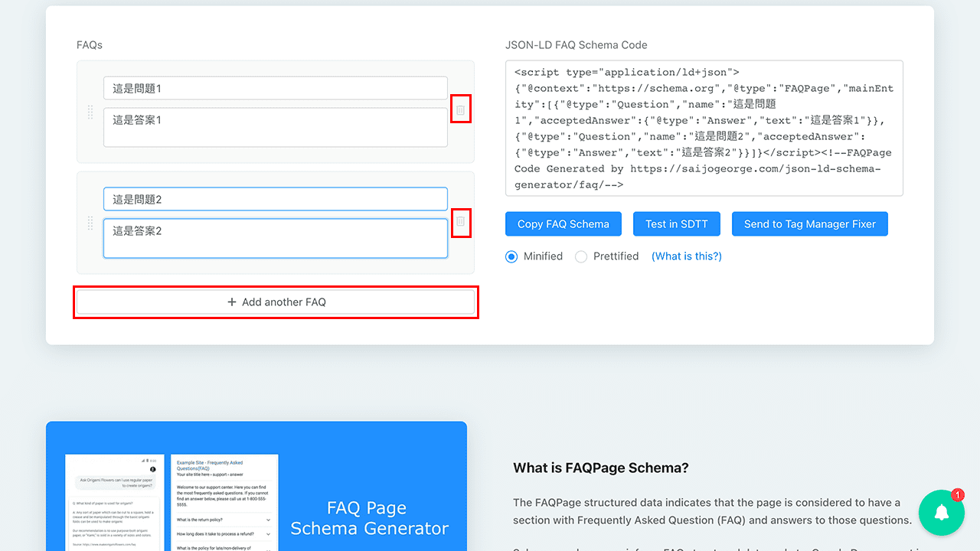Click the "Test in SDTT" button

coord(677,223)
